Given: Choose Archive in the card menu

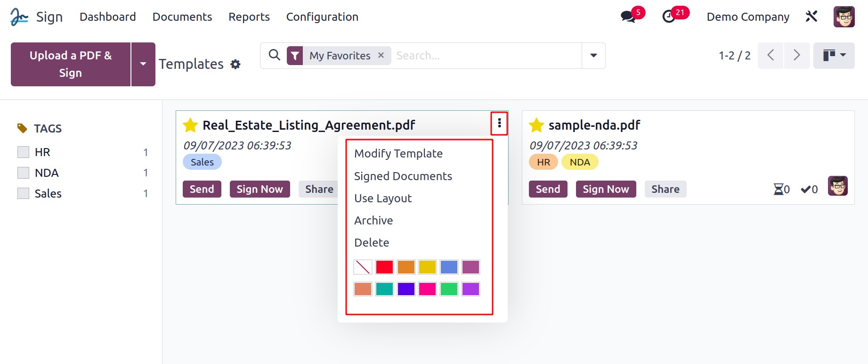Looking at the screenshot, I should pyautogui.click(x=373, y=221).
